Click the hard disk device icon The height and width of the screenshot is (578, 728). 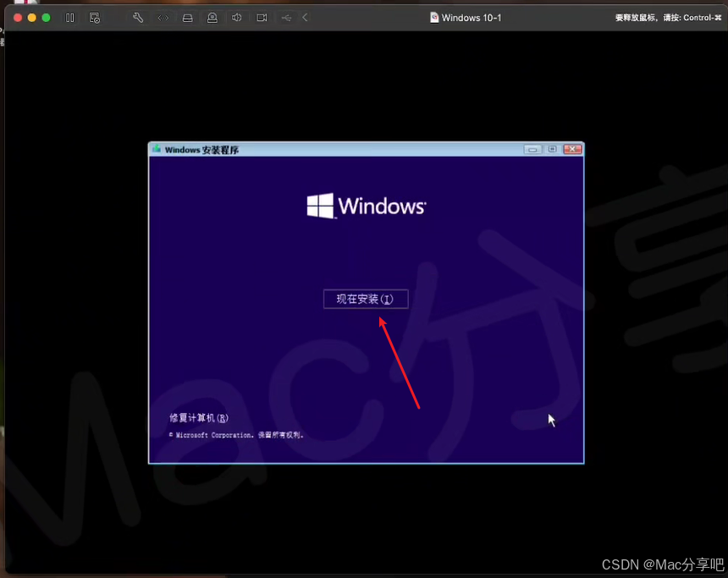188,18
